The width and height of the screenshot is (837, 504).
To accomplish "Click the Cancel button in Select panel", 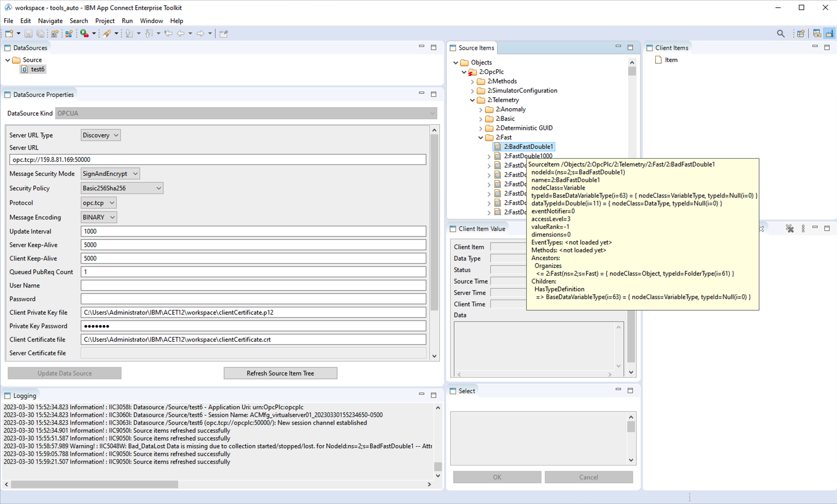I will (589, 477).
